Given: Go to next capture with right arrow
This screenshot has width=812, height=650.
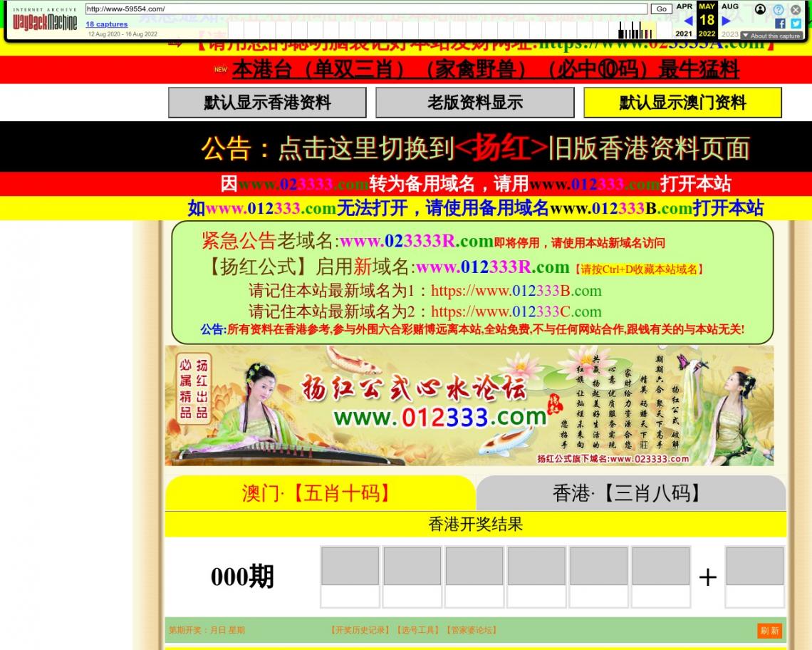Looking at the screenshot, I should pyautogui.click(x=726, y=21).
